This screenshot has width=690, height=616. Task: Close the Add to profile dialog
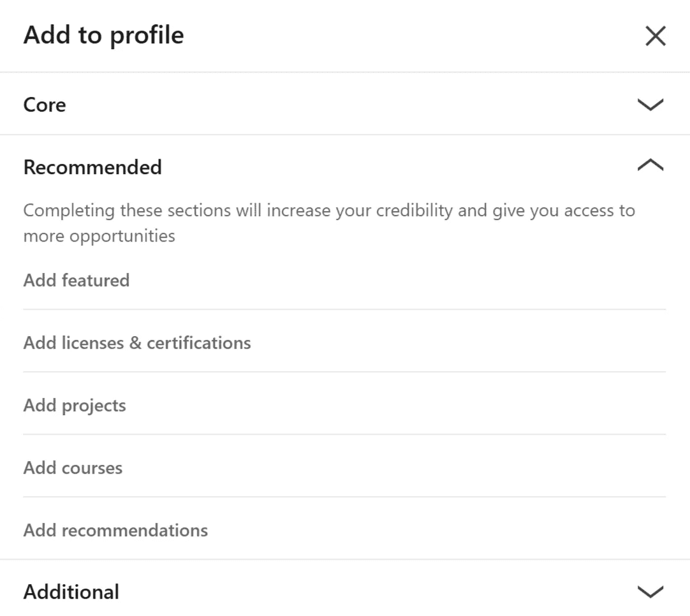pos(655,36)
